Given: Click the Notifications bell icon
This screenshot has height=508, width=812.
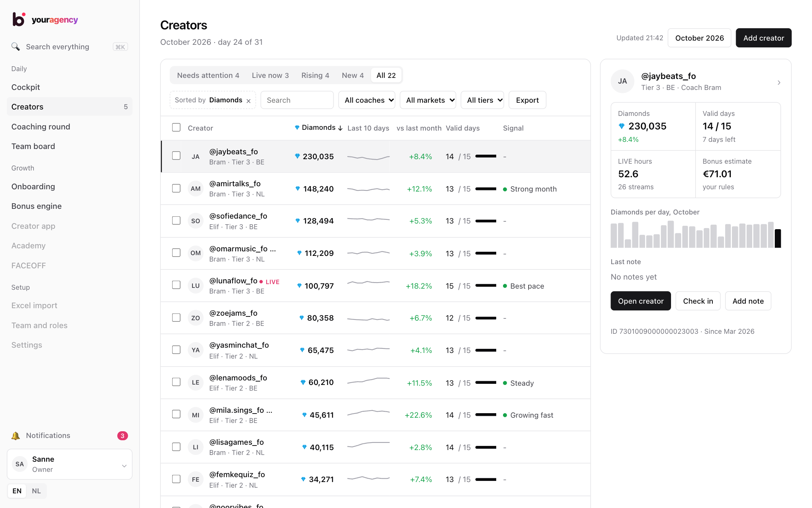Looking at the screenshot, I should pyautogui.click(x=15, y=436).
